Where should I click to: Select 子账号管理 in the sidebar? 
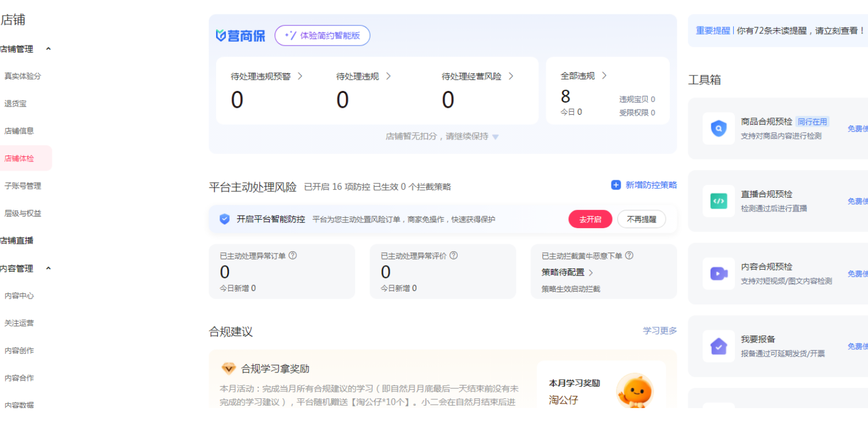tap(22, 186)
